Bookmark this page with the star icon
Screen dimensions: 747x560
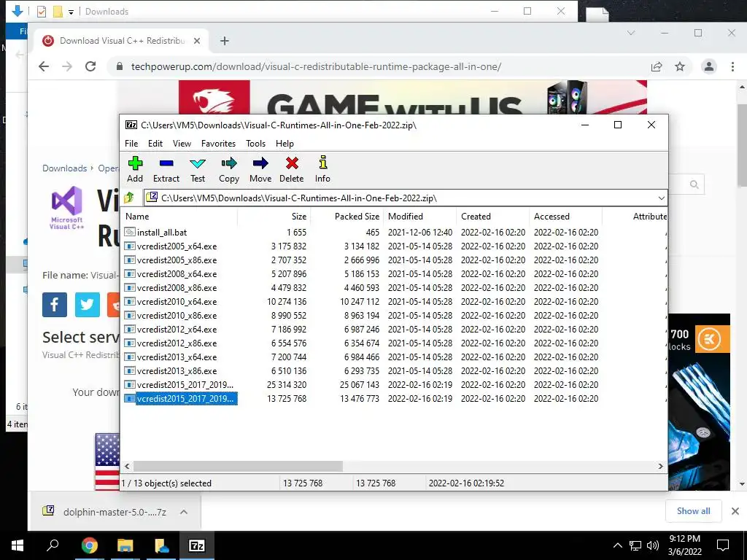click(680, 66)
